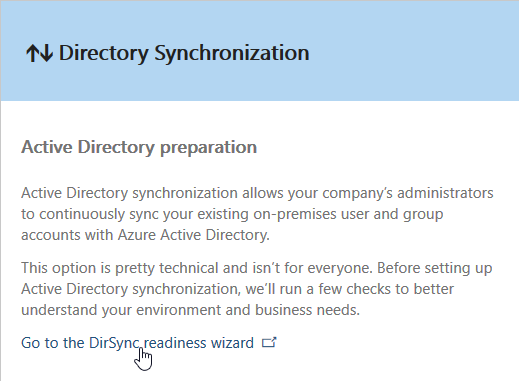The image size is (519, 381).
Task: Click the word "Synchronization" in the header
Action: pos(232,53)
